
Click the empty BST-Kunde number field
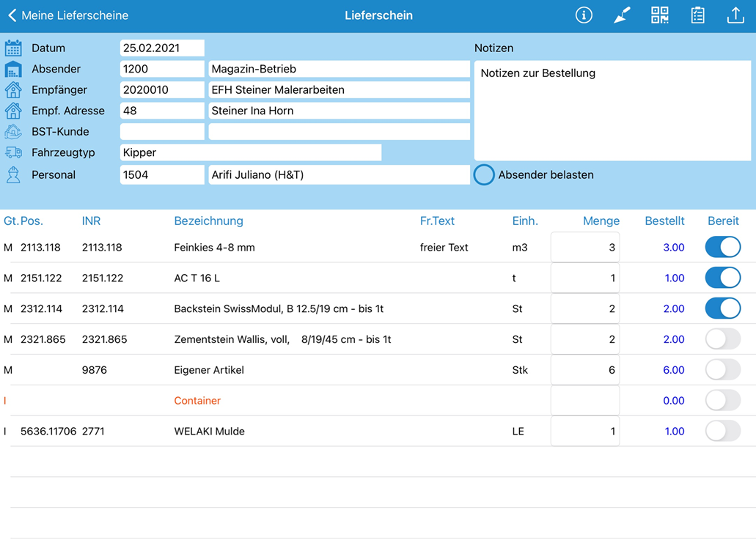162,131
